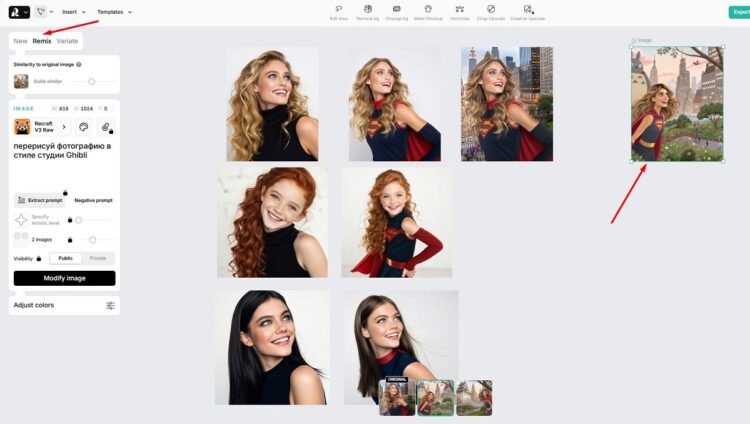The width and height of the screenshot is (750, 424).
Task: Click lock icon next to 2 images
Action: tap(70, 239)
